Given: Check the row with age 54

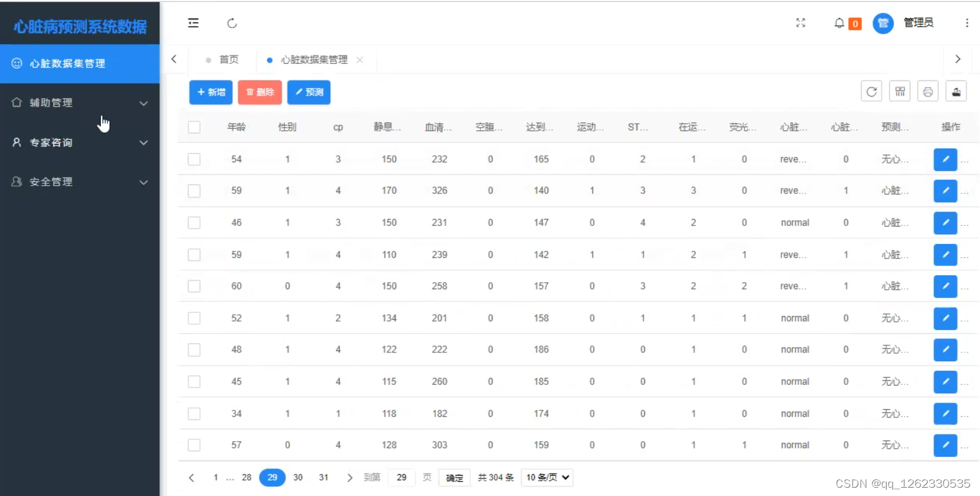Looking at the screenshot, I should coord(194,159).
